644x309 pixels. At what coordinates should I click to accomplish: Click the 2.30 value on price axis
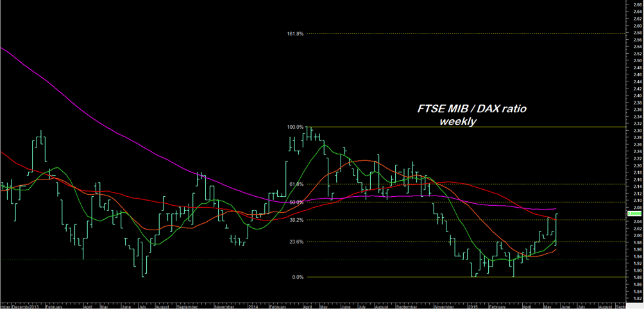pos(638,131)
